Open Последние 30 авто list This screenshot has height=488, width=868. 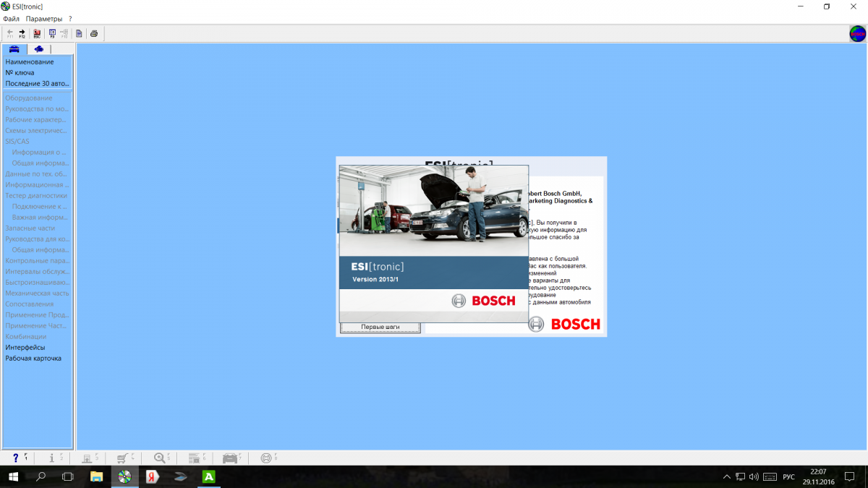click(37, 83)
